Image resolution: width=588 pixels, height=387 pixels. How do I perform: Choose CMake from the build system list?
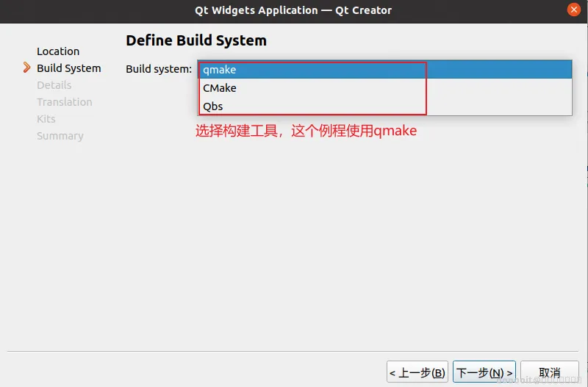point(384,87)
